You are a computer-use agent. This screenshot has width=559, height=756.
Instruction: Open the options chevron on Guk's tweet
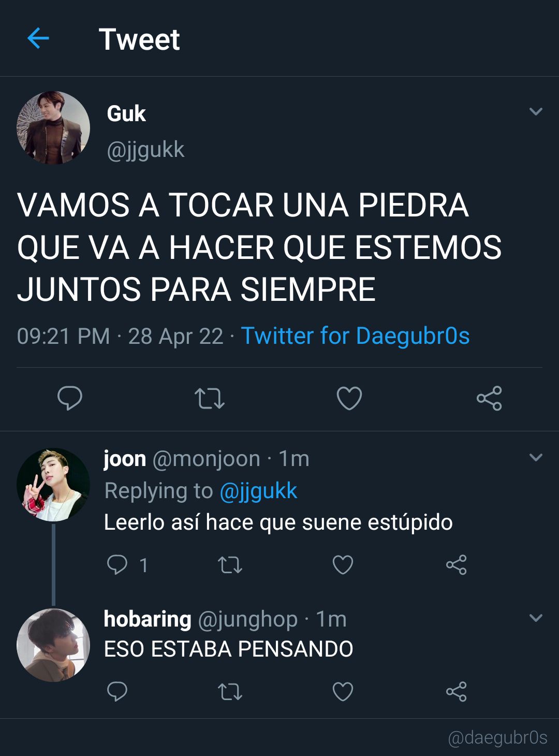(x=536, y=111)
